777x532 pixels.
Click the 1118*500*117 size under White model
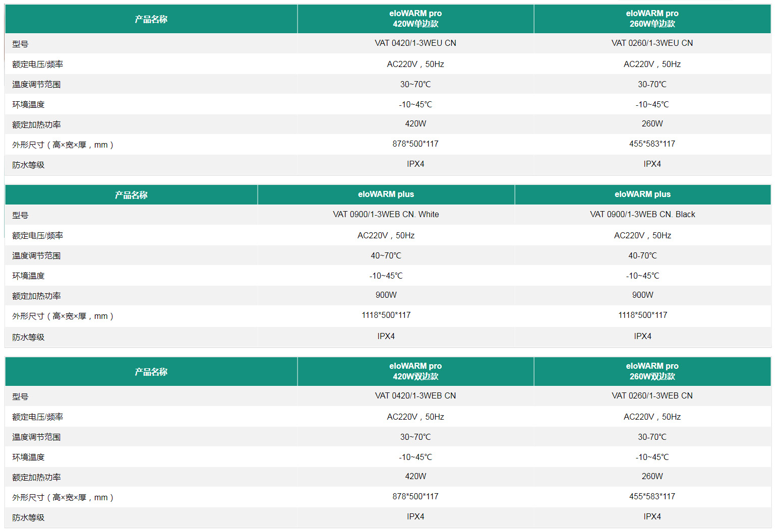coord(386,315)
